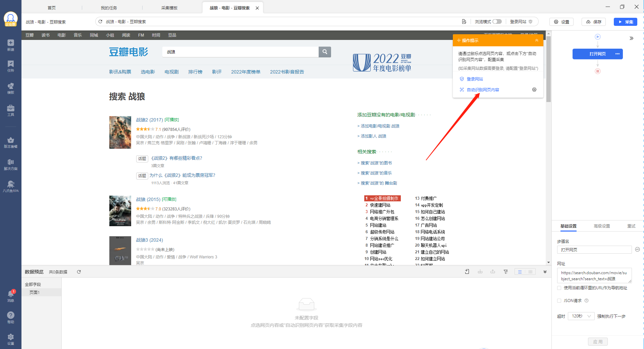Click the web page vertical scrollbar

coord(548,69)
